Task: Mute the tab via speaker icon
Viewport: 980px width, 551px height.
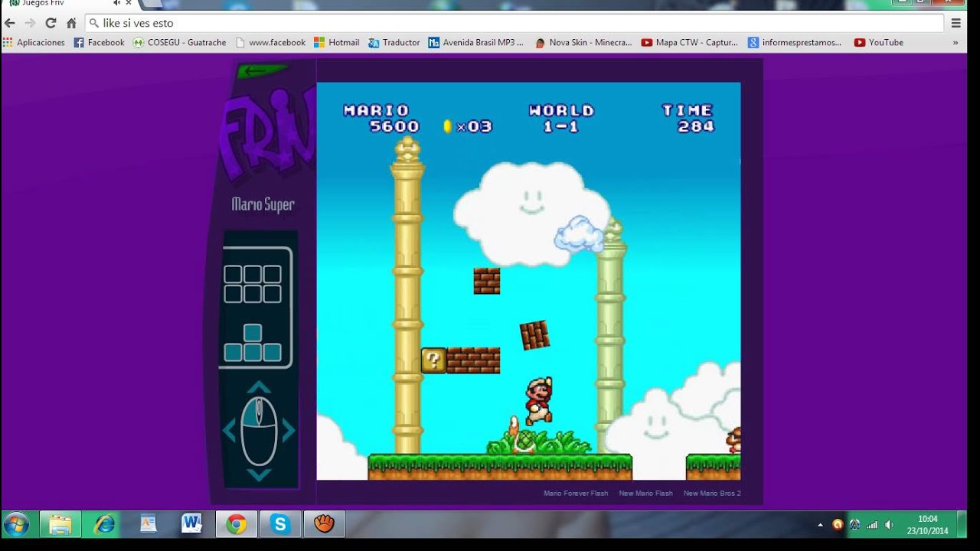Action: (x=117, y=3)
